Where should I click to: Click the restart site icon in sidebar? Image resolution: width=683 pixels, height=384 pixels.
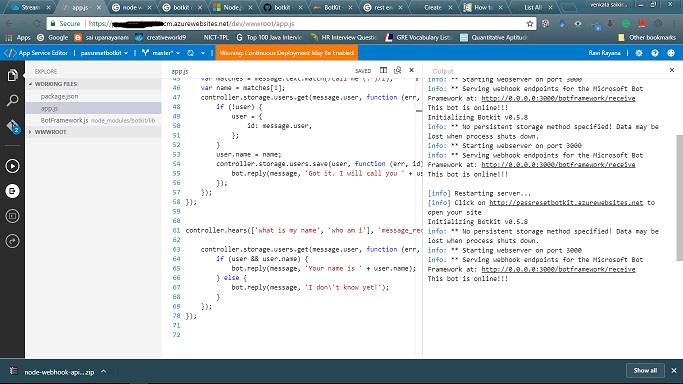point(12,241)
